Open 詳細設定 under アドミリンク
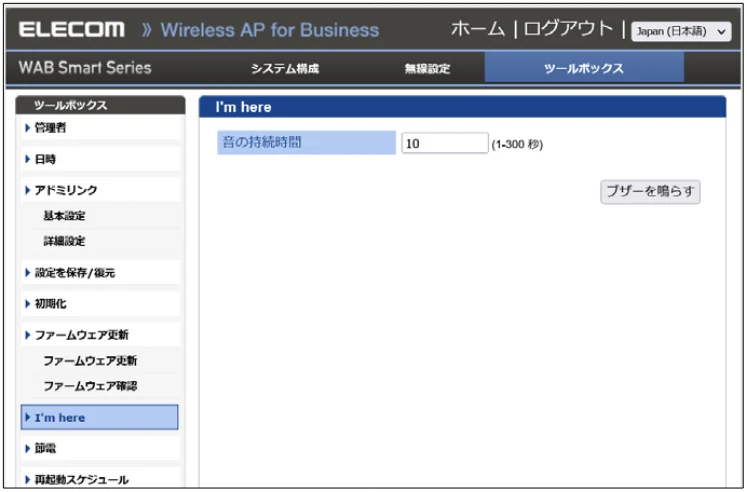Image resolution: width=747 pixels, height=492 pixels. (64, 241)
